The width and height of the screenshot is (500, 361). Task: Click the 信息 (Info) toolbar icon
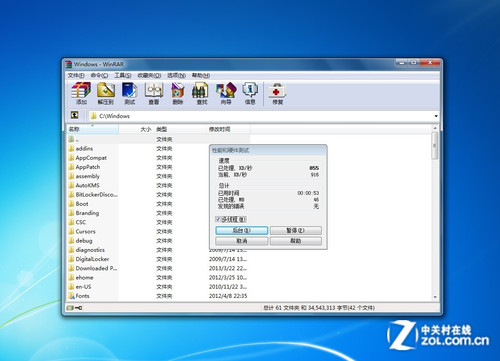tap(250, 93)
